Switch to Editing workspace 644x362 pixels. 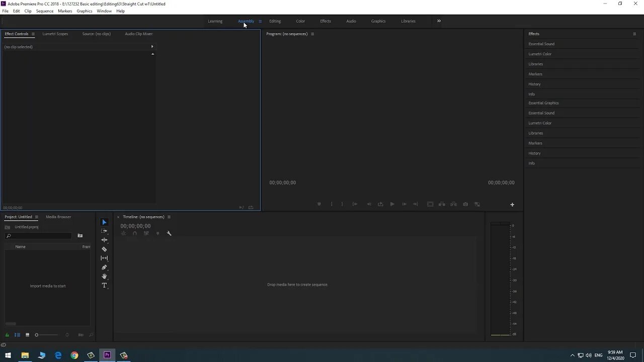275,21
